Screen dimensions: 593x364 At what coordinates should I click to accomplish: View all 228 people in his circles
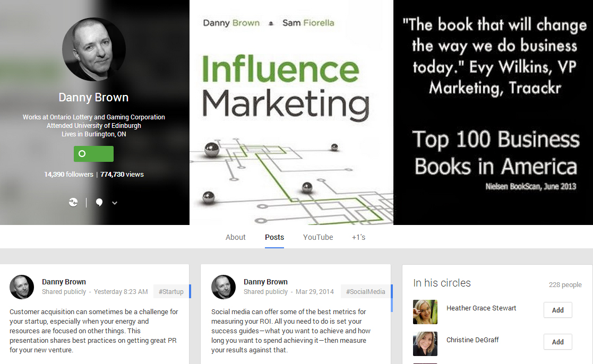click(x=565, y=285)
